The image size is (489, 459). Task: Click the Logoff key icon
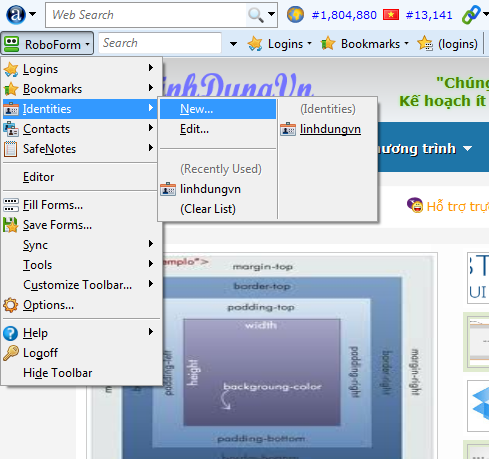tap(11, 353)
